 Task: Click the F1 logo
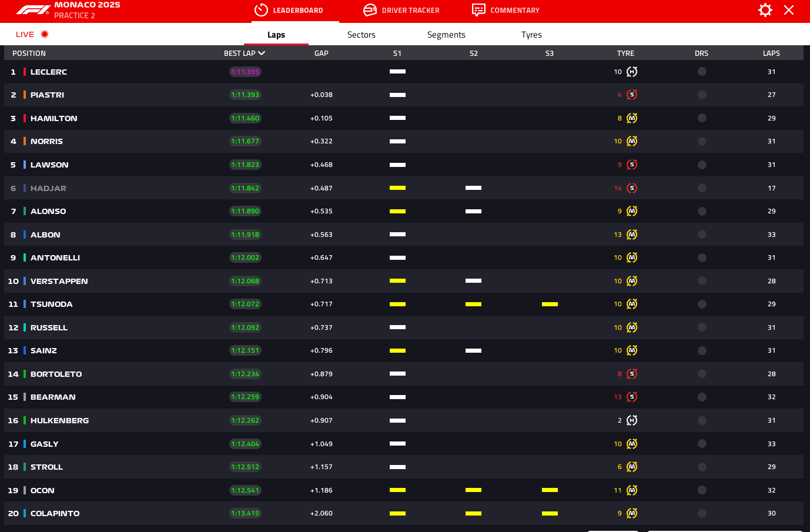click(x=32, y=10)
